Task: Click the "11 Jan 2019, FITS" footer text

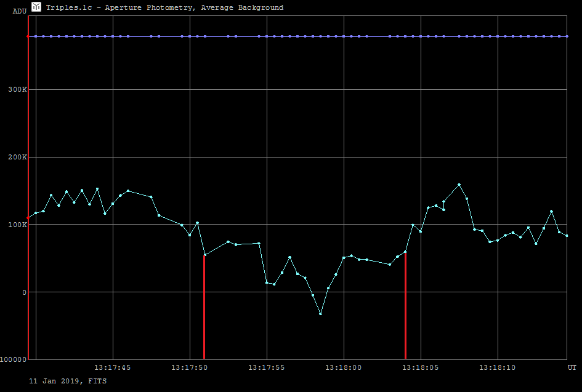Action: point(68,381)
